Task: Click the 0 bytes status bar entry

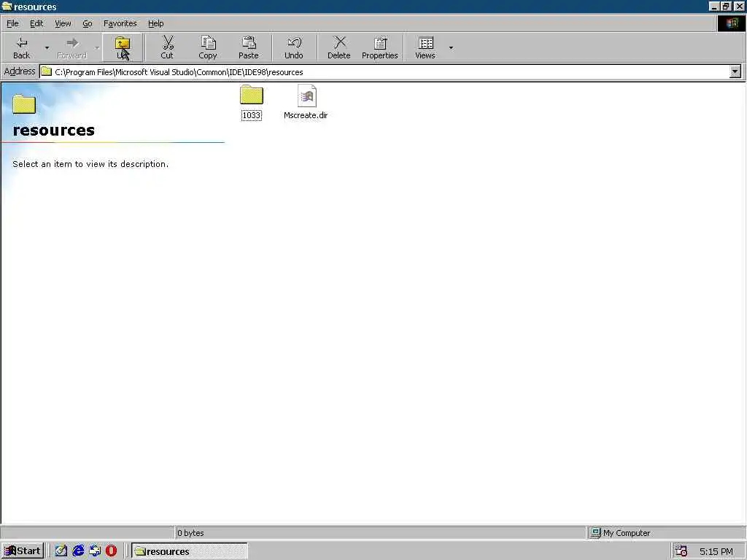Action: click(x=379, y=533)
